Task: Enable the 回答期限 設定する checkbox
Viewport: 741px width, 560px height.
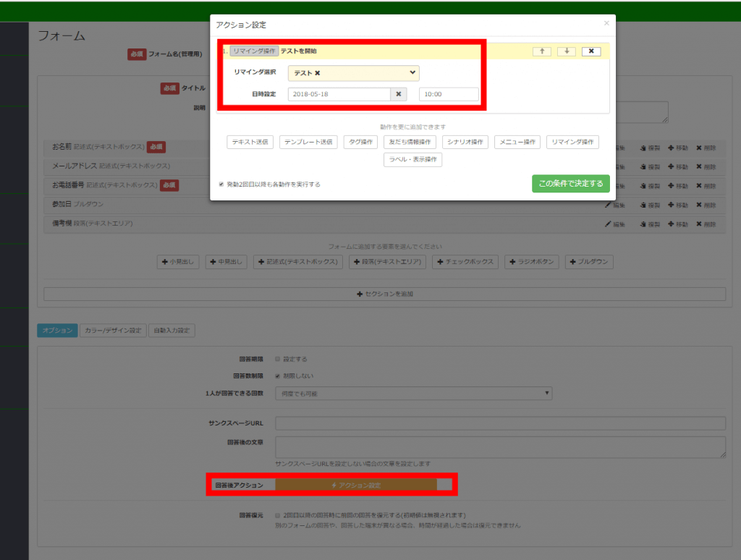Action: [x=278, y=359]
